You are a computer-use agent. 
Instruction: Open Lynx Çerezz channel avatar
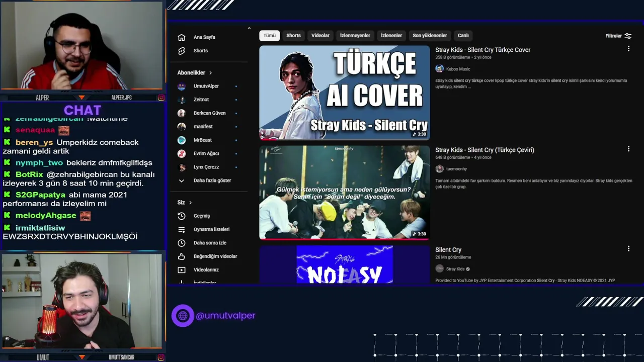[182, 167]
